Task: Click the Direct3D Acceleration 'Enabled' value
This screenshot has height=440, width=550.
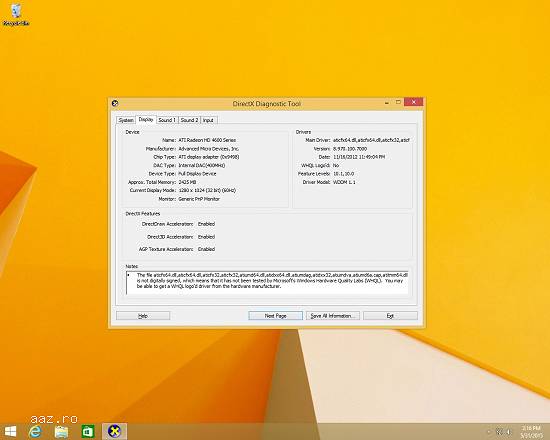Action: pos(206,237)
